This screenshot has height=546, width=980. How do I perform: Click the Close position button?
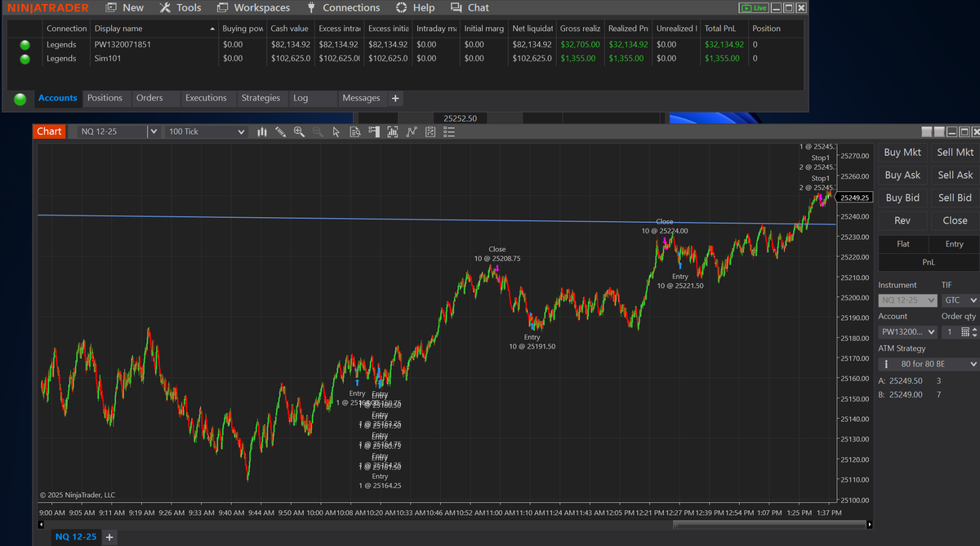coord(955,220)
